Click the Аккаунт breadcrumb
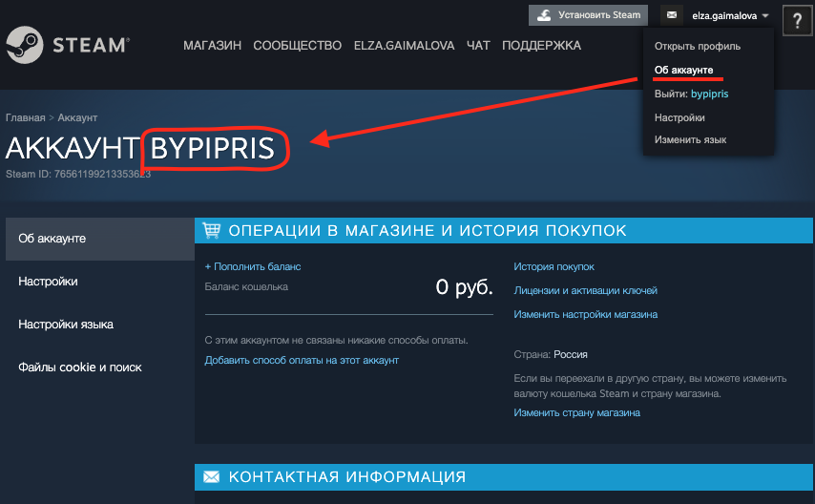Viewport: 815px width, 504px height. pos(77,117)
